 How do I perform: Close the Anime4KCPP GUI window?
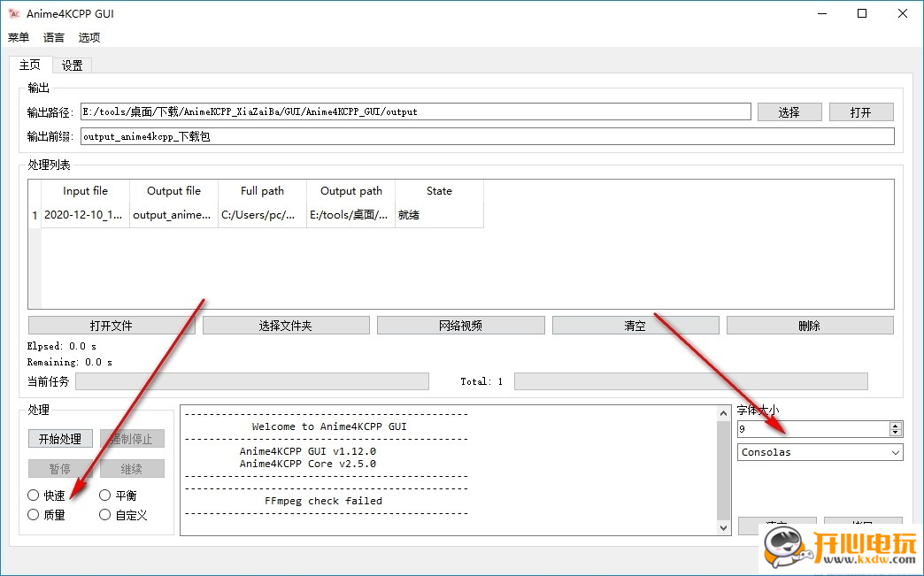[x=902, y=13]
